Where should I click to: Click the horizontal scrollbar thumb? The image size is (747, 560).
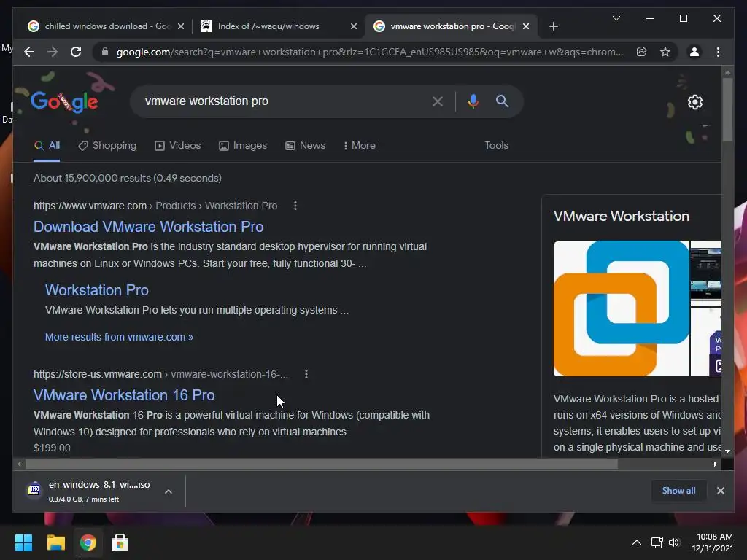[x=322, y=464]
